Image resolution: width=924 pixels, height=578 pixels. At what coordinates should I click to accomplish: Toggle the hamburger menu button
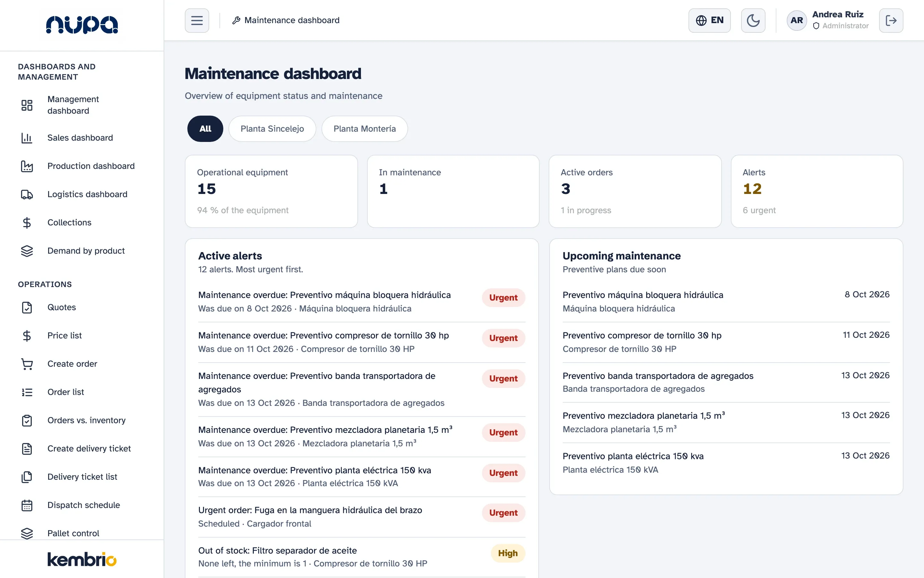pos(197,20)
